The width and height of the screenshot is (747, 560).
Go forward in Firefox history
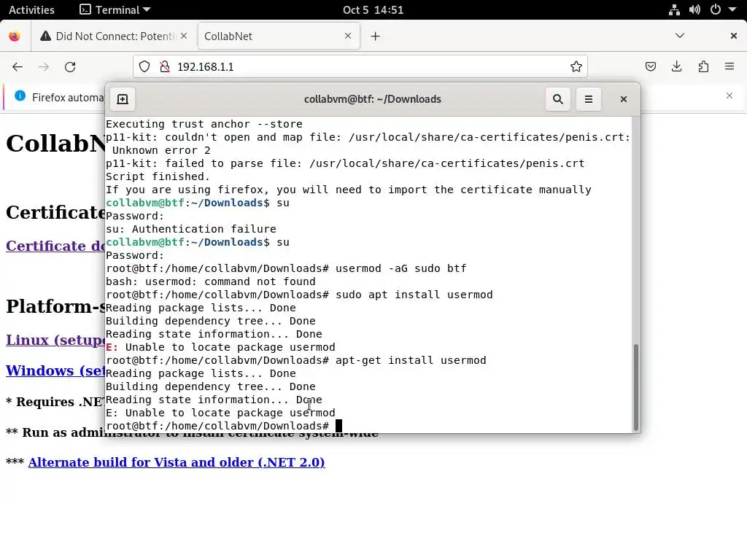point(44,66)
